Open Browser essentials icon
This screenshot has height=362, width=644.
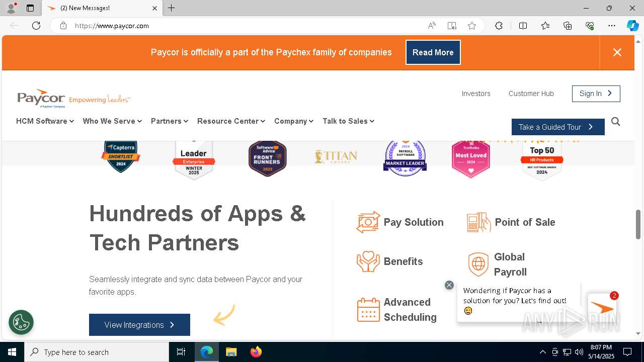tap(590, 26)
